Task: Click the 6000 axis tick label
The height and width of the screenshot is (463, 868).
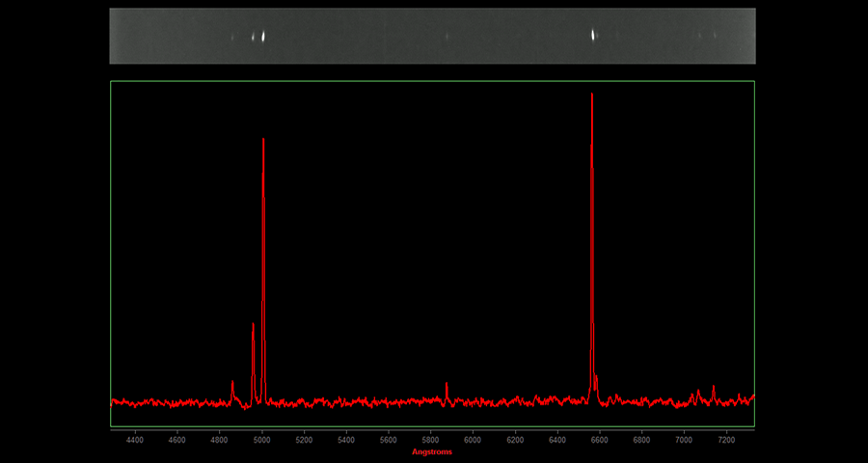Action: pyautogui.click(x=473, y=440)
